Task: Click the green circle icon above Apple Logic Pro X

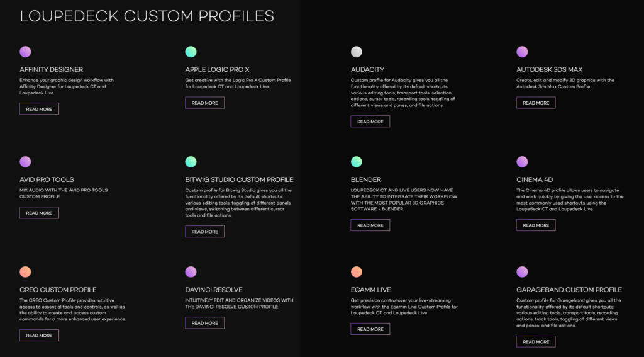Action: [x=191, y=52]
